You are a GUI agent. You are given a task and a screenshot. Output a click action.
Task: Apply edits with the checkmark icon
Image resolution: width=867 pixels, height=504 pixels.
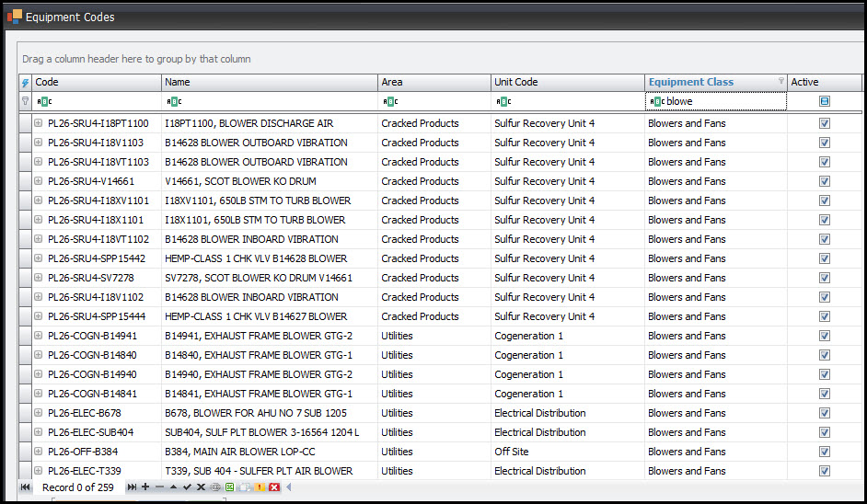click(187, 487)
